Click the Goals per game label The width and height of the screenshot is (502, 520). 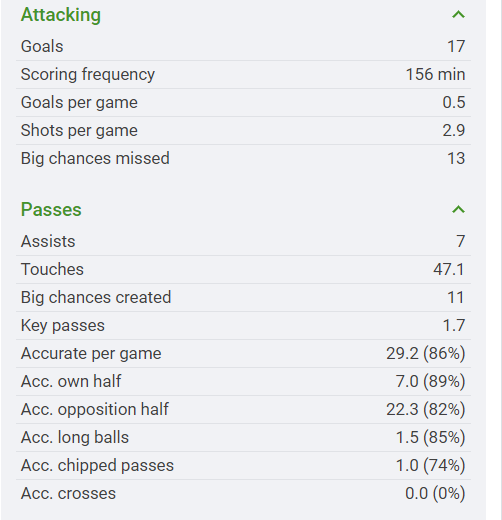coord(79,102)
